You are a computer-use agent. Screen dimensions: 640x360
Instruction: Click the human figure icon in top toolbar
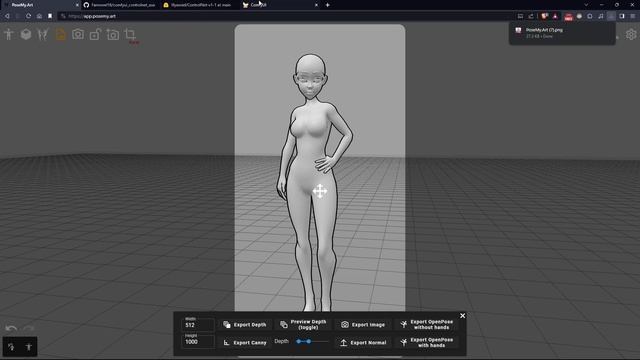[x=9, y=34]
